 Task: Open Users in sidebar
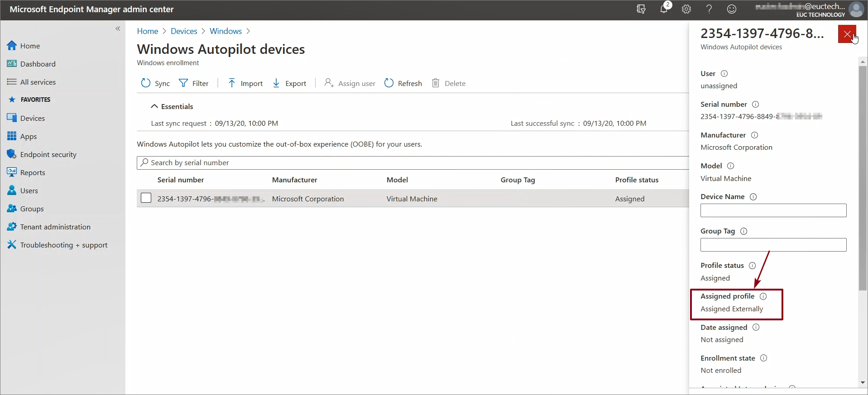(29, 190)
